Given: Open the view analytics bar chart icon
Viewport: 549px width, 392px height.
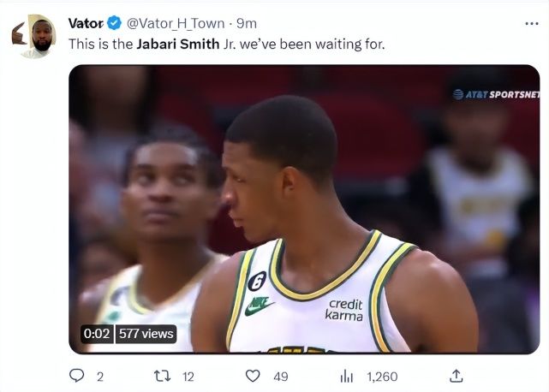Looking at the screenshot, I should [x=347, y=376].
